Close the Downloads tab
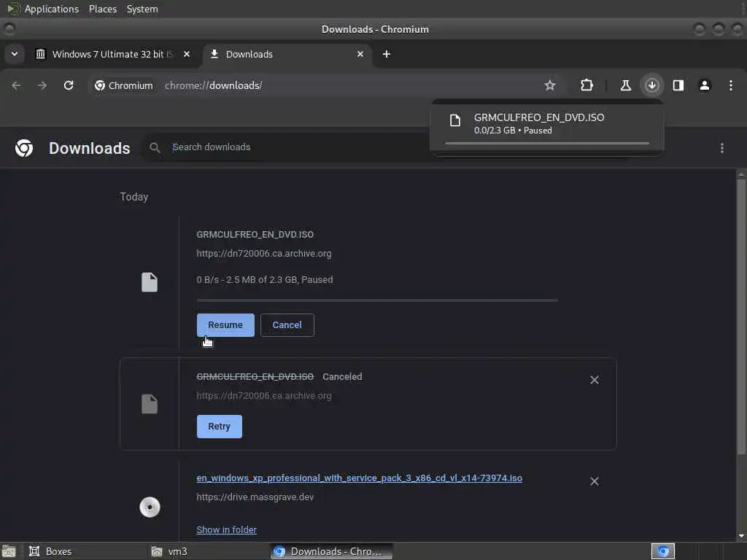The height and width of the screenshot is (560, 747). tap(360, 54)
